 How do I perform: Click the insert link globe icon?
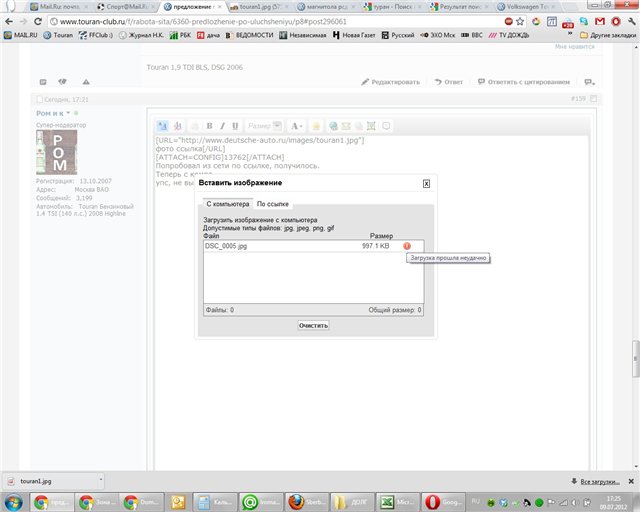(333, 126)
